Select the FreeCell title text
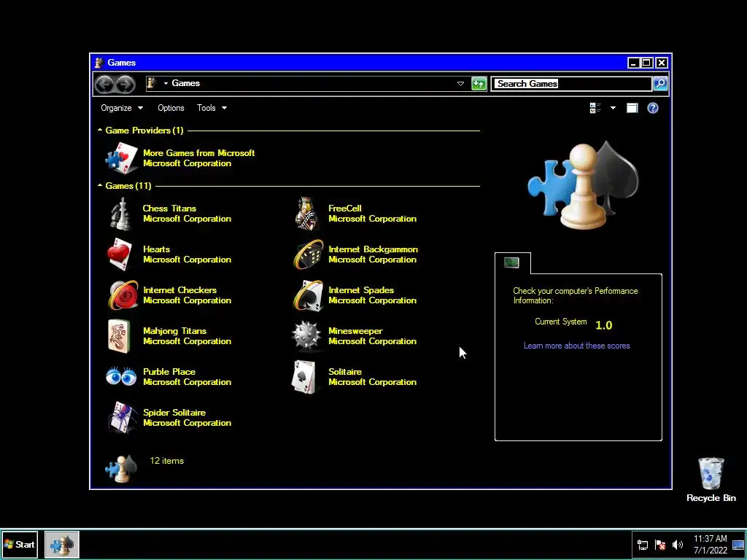Screen dimensions: 747x560 pyautogui.click(x=345, y=208)
